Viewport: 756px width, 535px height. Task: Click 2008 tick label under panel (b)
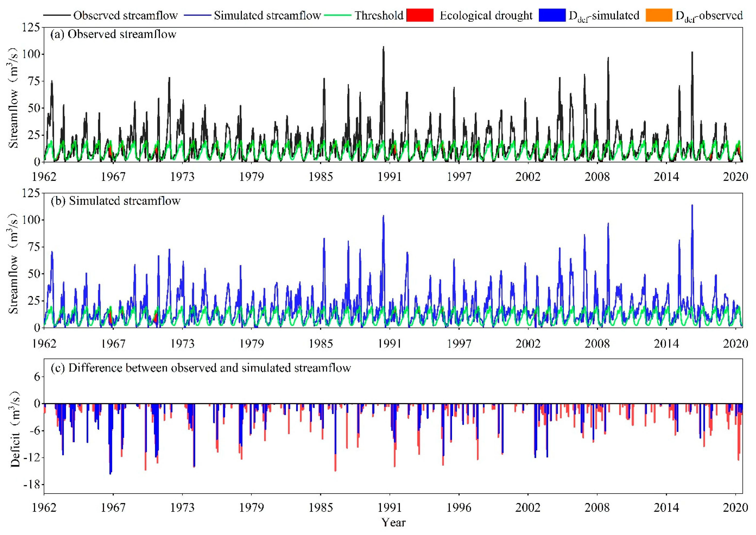pos(597,344)
